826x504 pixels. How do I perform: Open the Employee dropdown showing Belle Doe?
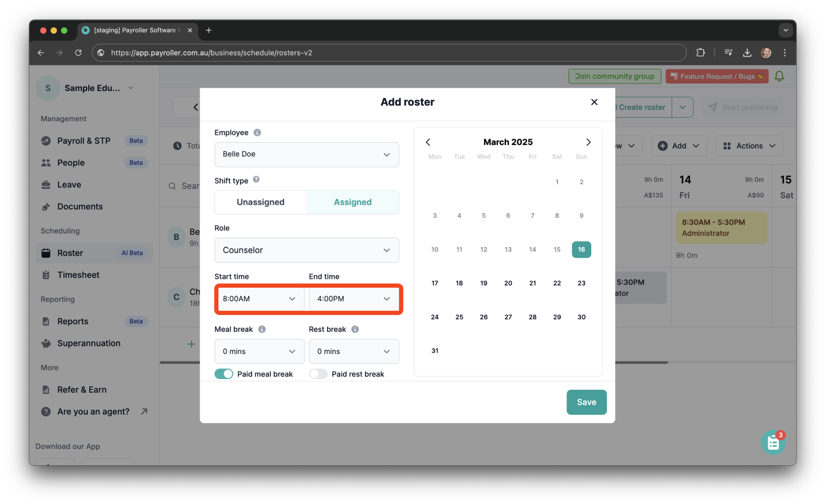(x=307, y=154)
